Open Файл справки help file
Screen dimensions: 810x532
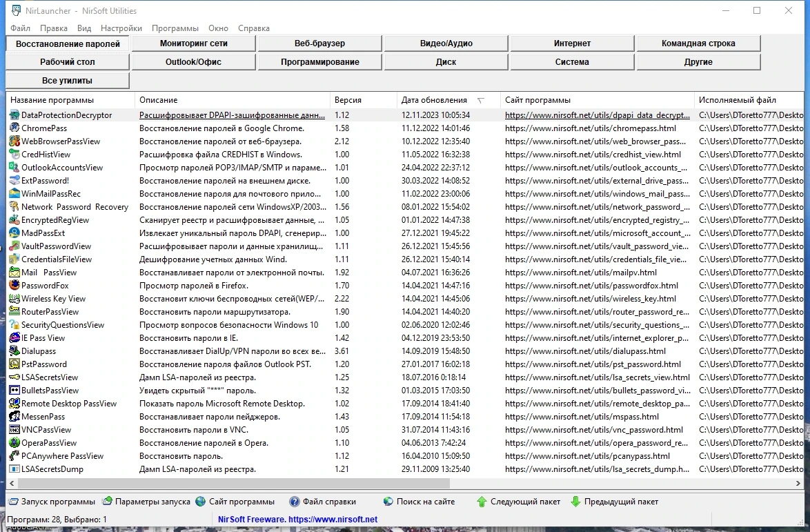click(323, 502)
